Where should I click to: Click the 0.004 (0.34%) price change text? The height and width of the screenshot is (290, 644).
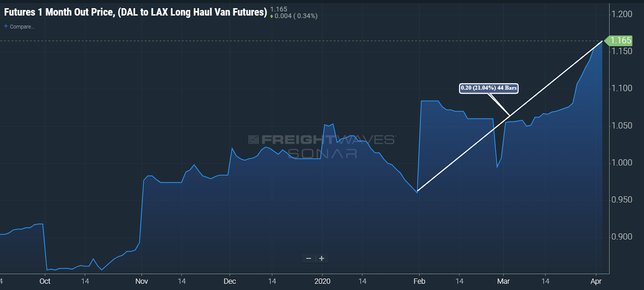click(296, 16)
